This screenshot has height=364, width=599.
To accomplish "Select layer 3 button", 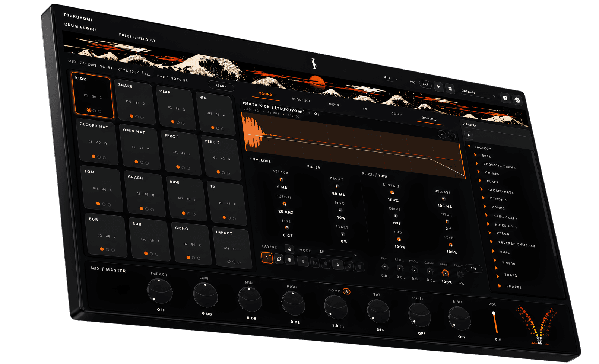I will coord(338,265).
